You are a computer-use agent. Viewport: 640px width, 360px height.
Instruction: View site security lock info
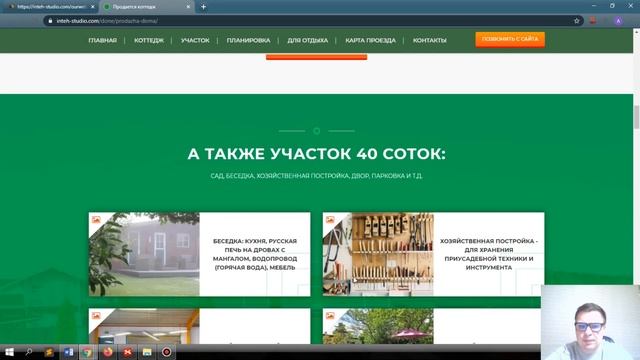click(50, 21)
